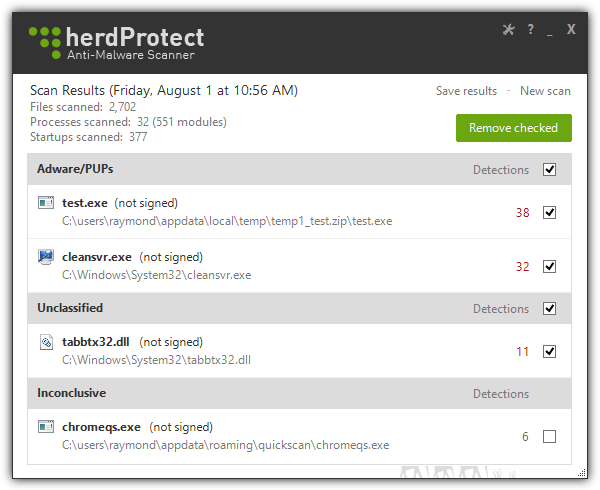Click Save results link
This screenshot has height=490, width=600.
(466, 91)
